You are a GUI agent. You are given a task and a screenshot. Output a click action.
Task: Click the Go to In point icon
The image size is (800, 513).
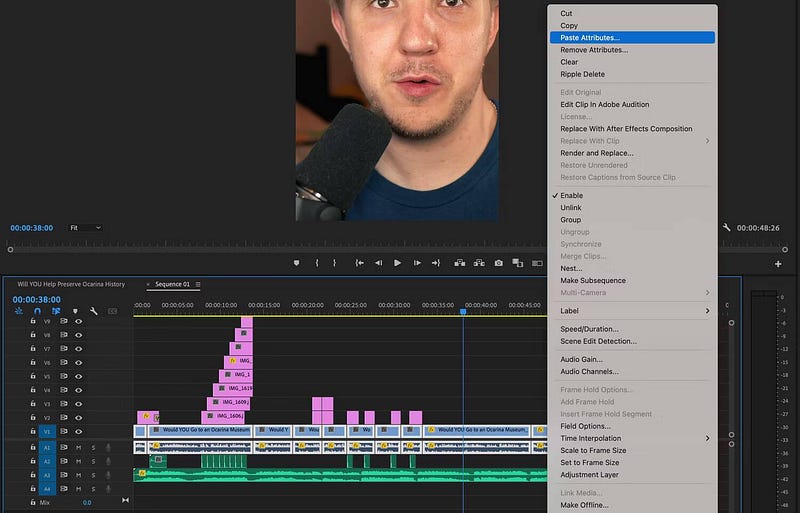pos(359,263)
